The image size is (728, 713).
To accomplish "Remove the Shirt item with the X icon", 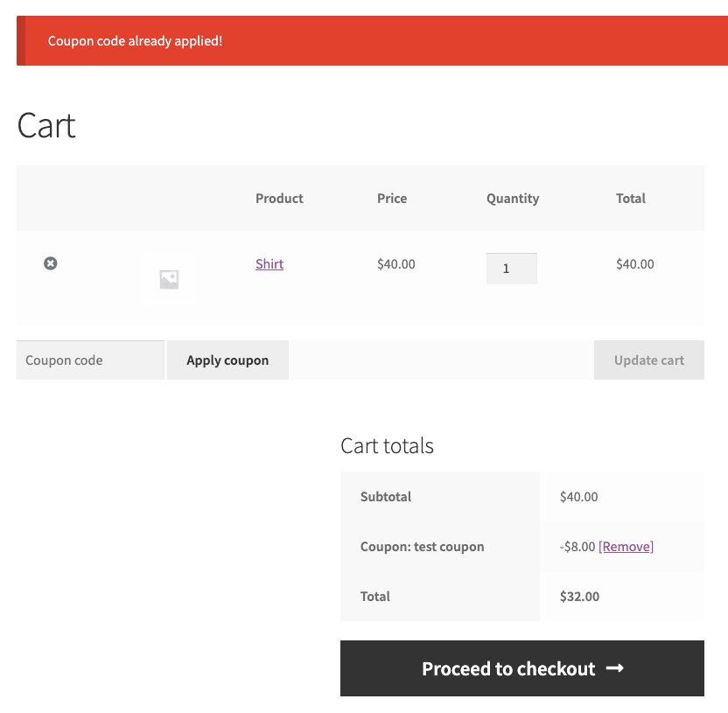I will 51,263.
